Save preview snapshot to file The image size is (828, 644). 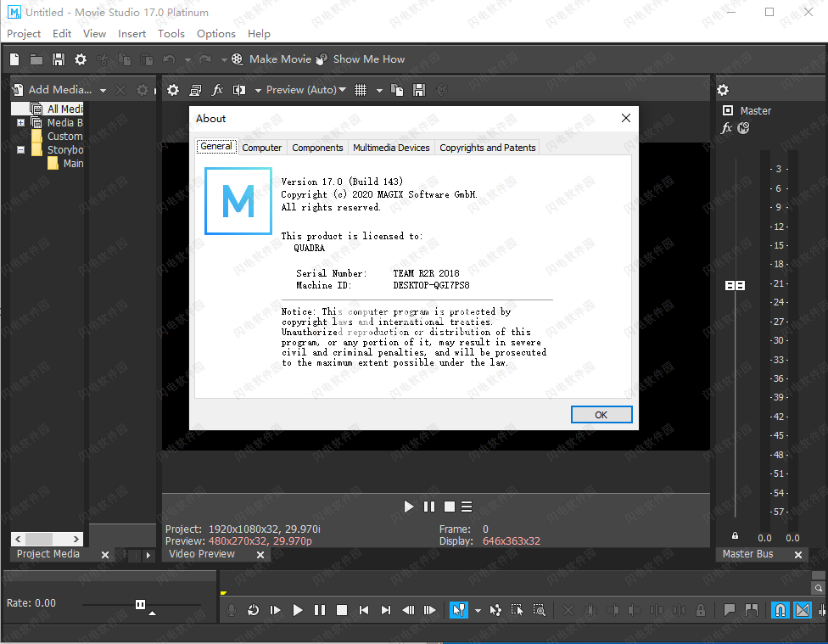pyautogui.click(x=419, y=90)
